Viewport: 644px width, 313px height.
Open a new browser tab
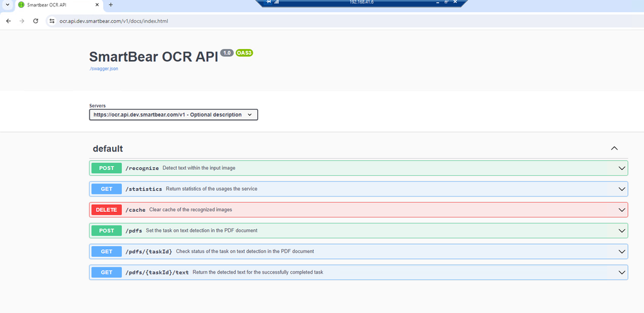110,5
